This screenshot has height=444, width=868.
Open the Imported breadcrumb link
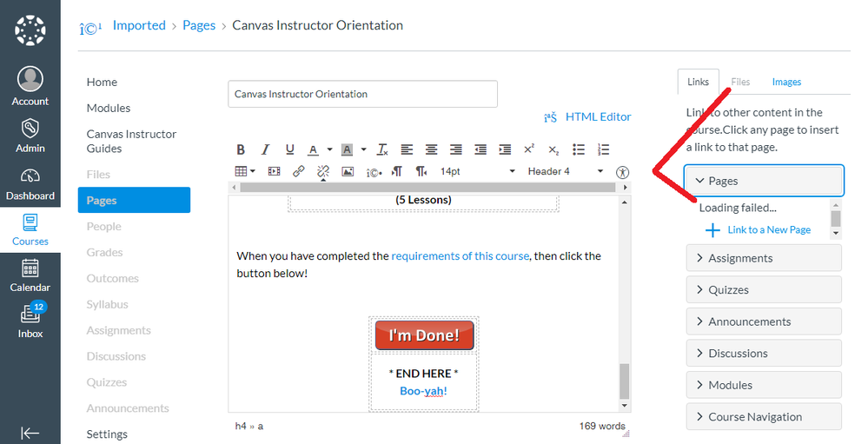pyautogui.click(x=139, y=25)
